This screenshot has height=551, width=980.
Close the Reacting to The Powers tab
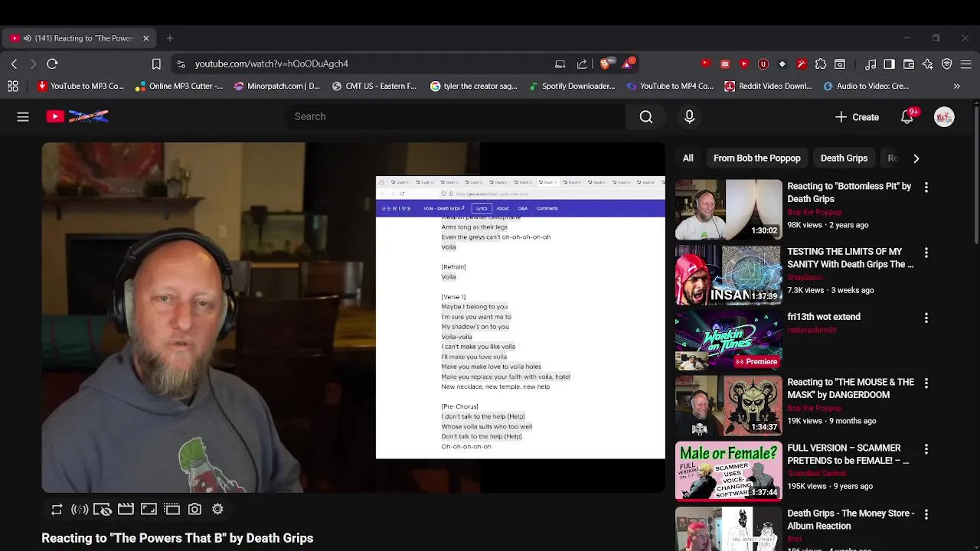pos(145,38)
